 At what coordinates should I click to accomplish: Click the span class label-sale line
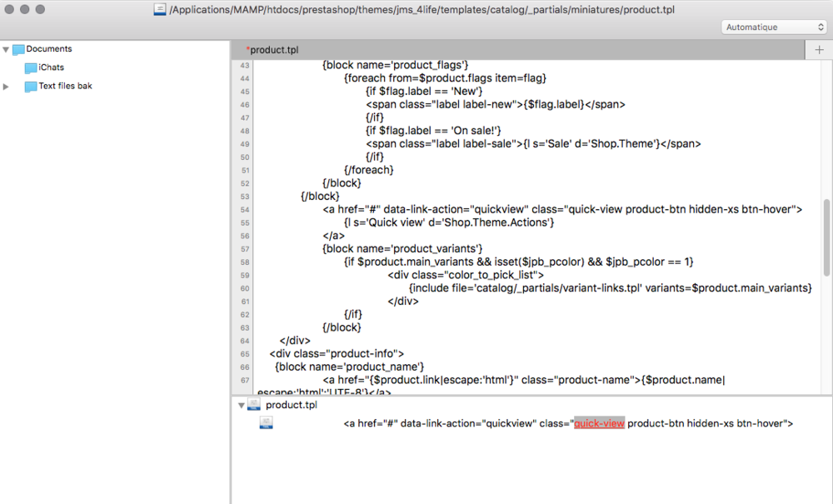click(533, 144)
